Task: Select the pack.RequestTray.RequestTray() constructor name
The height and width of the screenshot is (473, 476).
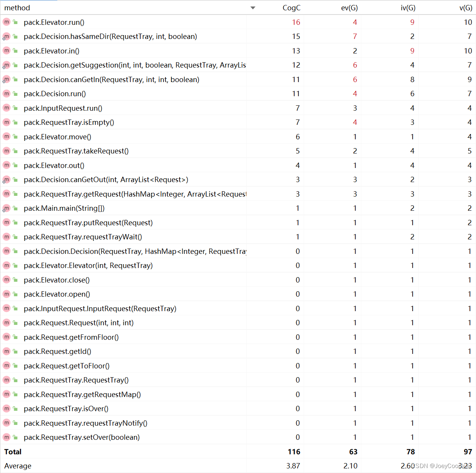Action: (x=76, y=380)
